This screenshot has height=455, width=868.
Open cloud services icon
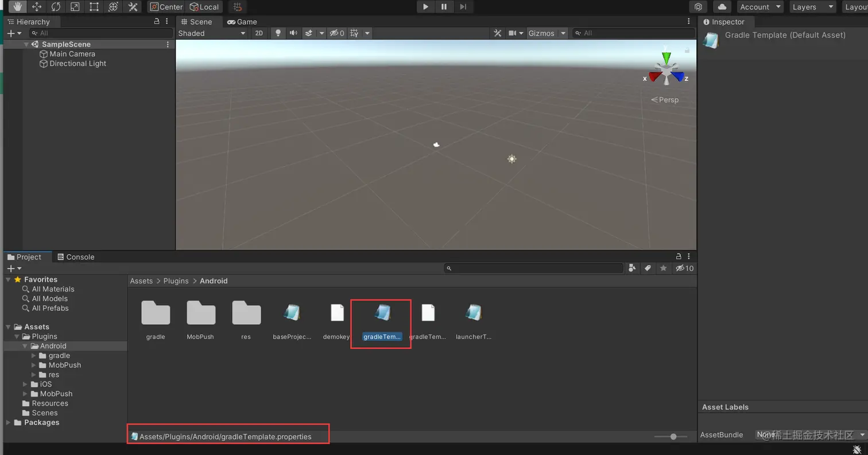tap(722, 7)
